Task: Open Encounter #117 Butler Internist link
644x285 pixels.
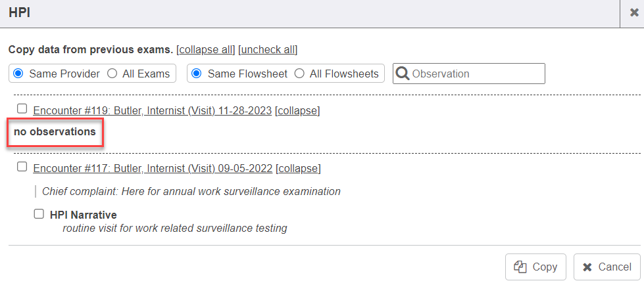Action: 153,168
